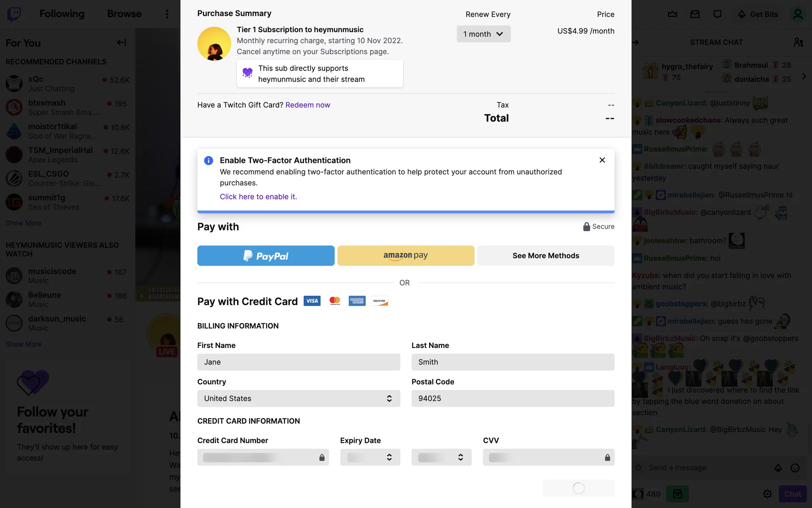The image size is (812, 508).
Task: Pay with the PayPal button
Action: click(x=266, y=256)
